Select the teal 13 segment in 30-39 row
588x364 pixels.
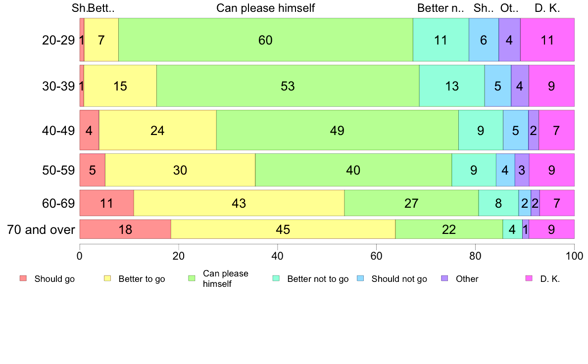point(452,86)
